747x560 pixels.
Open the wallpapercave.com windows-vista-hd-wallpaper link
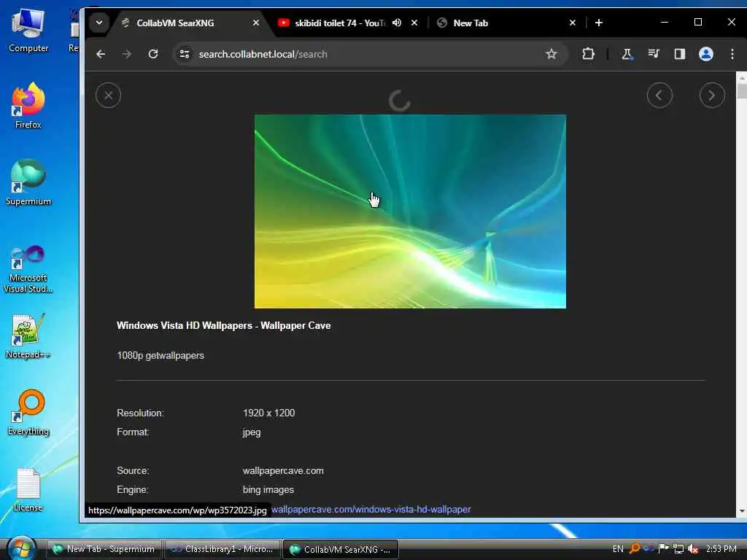pos(371,509)
